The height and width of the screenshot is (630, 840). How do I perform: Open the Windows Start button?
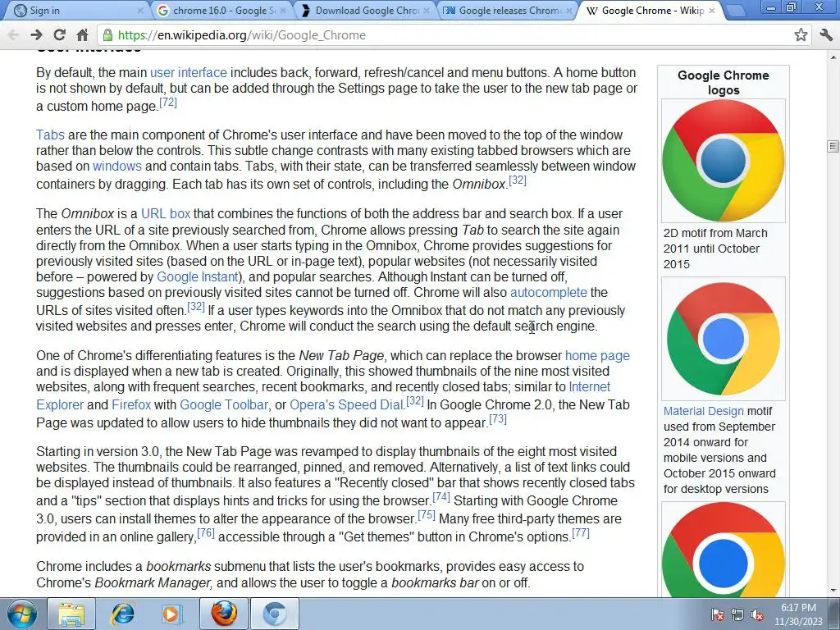click(21, 614)
